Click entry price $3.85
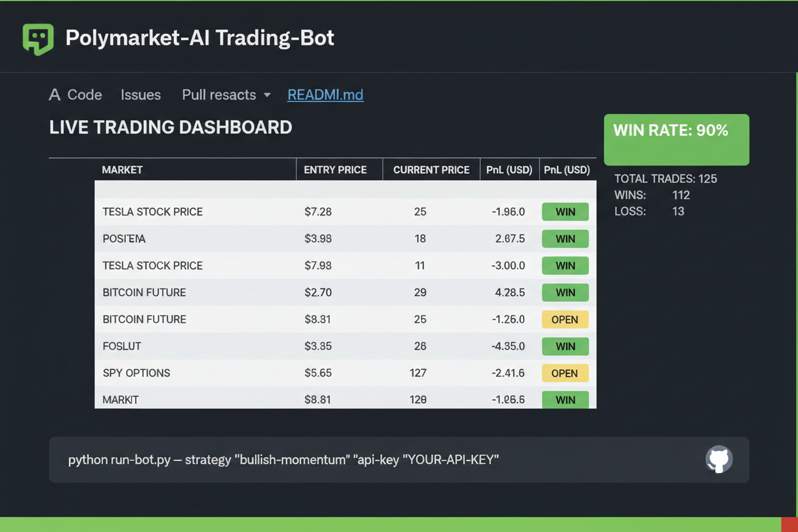 [x=318, y=346]
